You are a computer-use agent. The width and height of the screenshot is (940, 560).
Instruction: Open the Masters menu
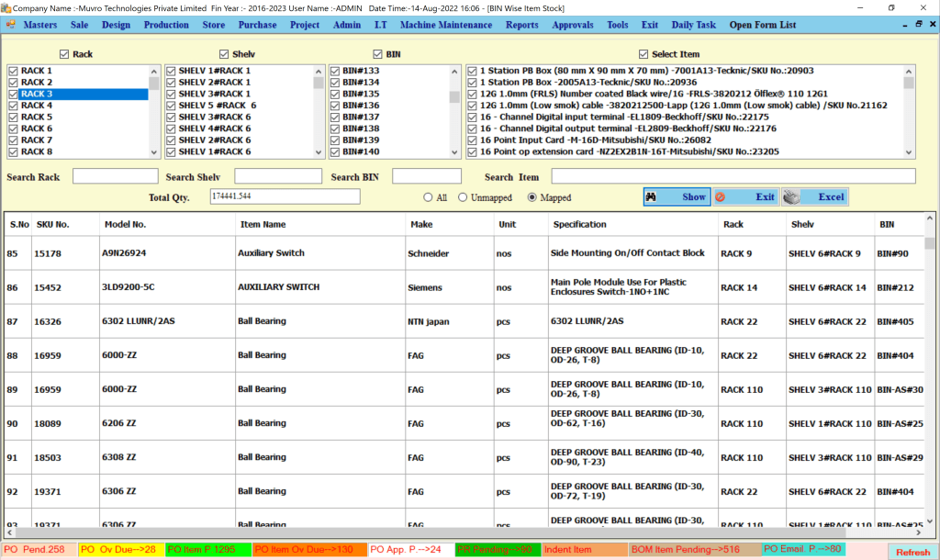coord(40,25)
